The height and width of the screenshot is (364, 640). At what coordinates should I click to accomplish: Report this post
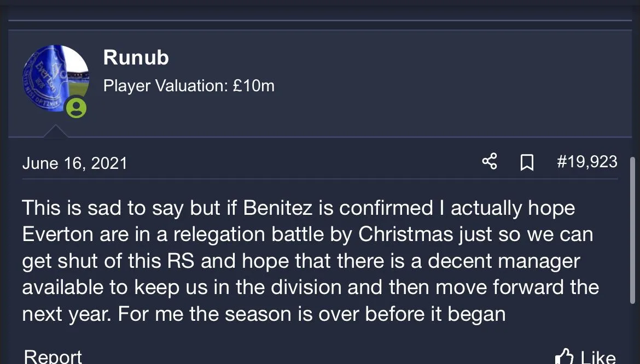53,357
